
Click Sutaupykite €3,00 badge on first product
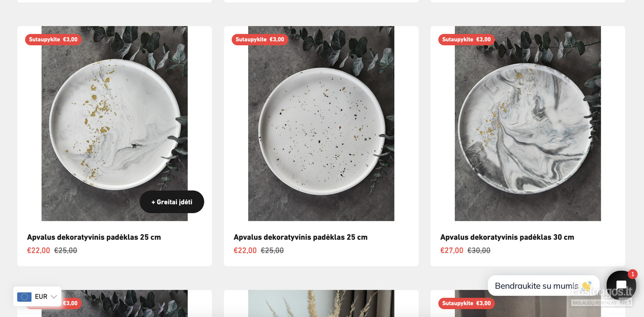(x=53, y=39)
